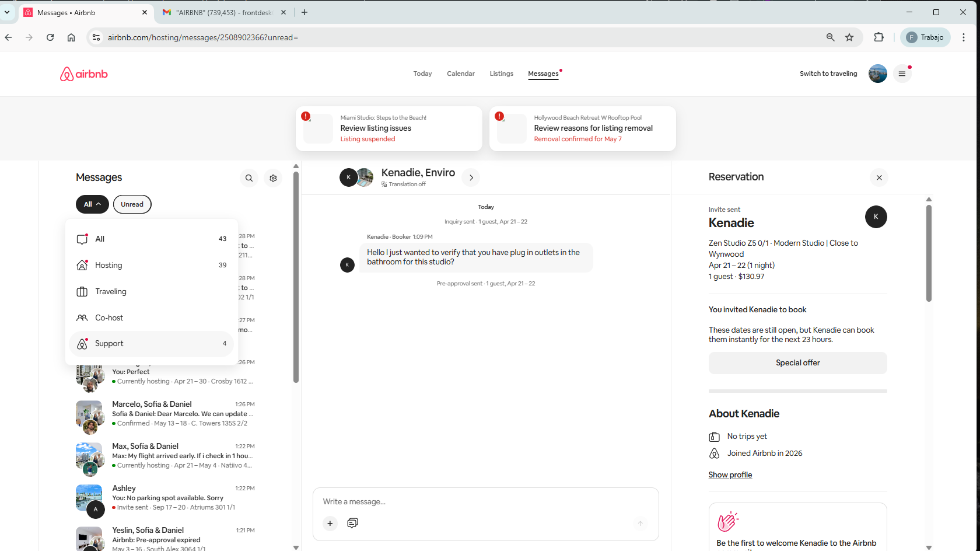
Task: Send a Special offer
Action: click(798, 363)
